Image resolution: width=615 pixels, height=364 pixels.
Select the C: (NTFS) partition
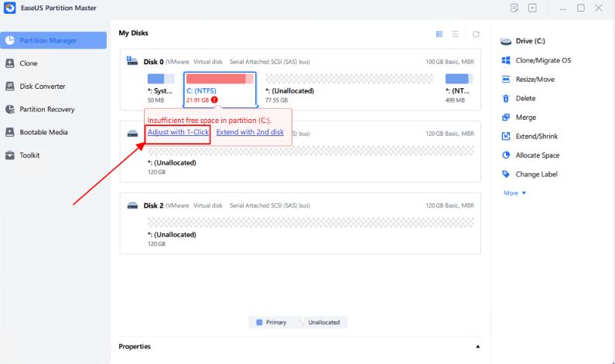pyautogui.click(x=220, y=90)
